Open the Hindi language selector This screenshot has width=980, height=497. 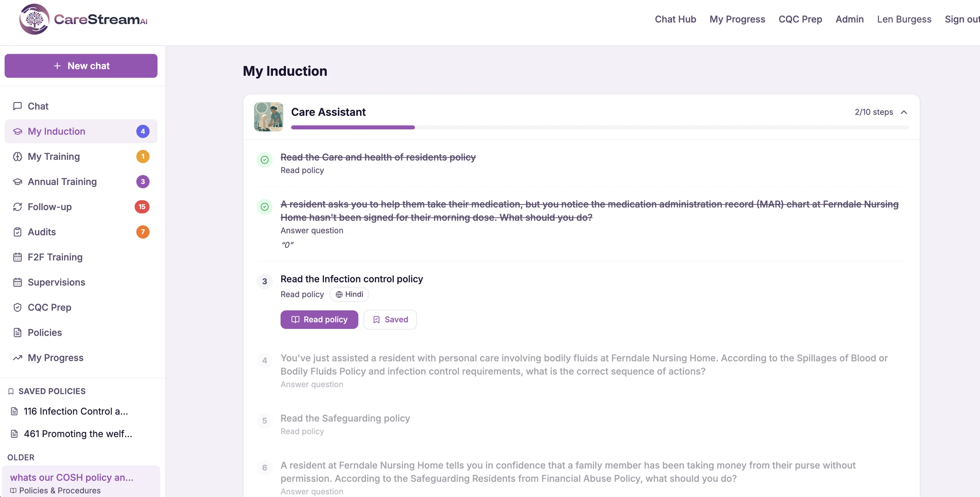coord(349,294)
